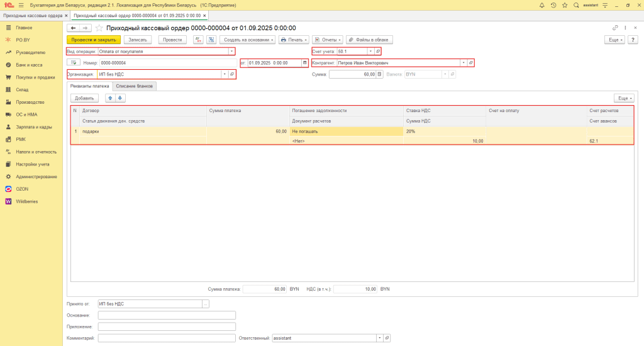Move row down with blue arrow
The height and width of the screenshot is (346, 644).
click(x=120, y=98)
